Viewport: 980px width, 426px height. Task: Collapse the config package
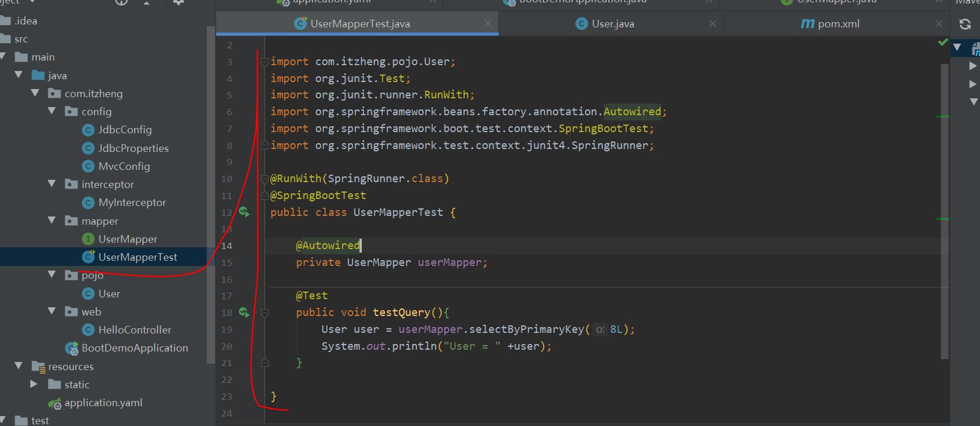52,111
